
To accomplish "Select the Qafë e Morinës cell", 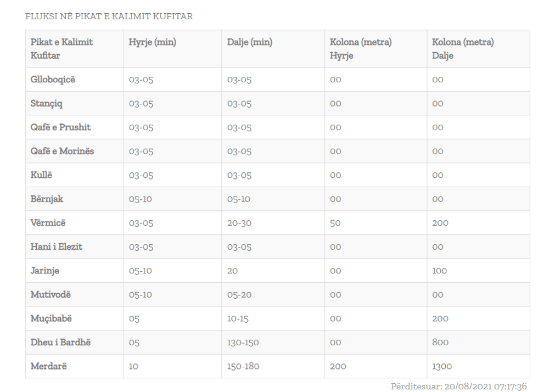I will (x=62, y=151).
